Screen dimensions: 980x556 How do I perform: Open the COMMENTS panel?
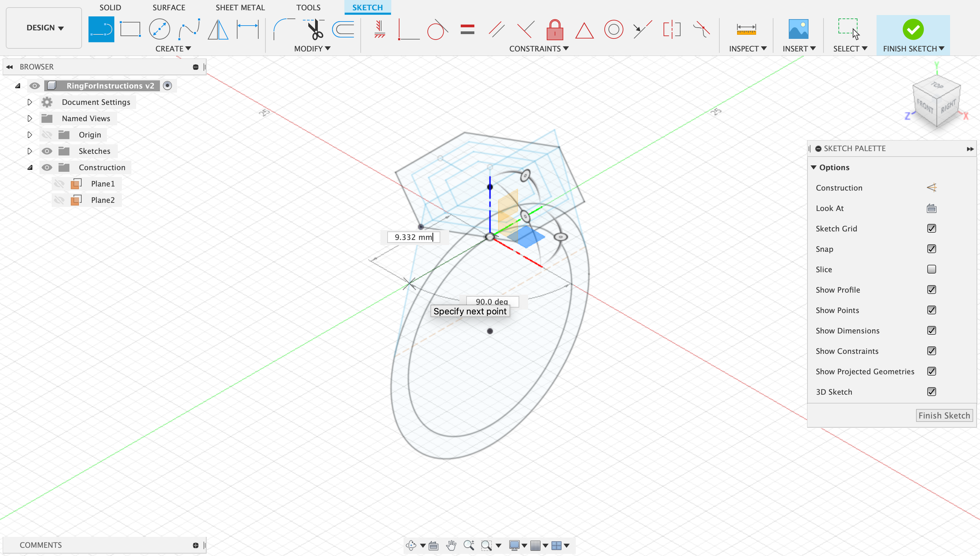(40, 545)
